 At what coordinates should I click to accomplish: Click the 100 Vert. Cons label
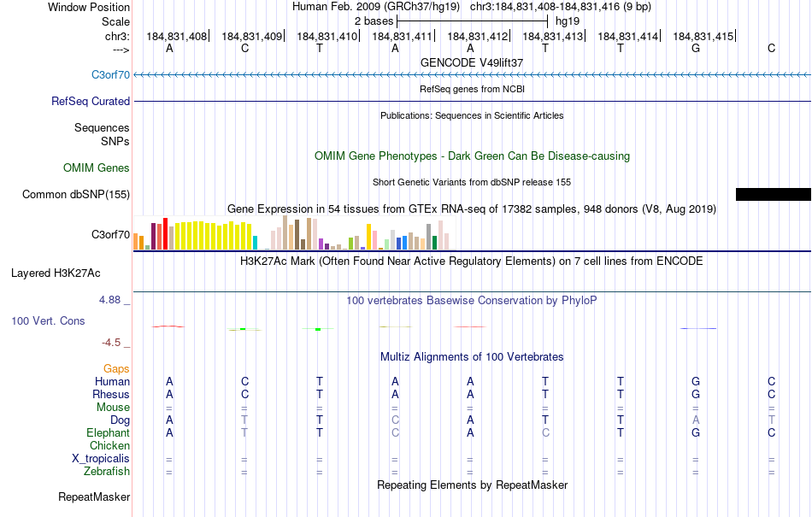pyautogui.click(x=48, y=320)
